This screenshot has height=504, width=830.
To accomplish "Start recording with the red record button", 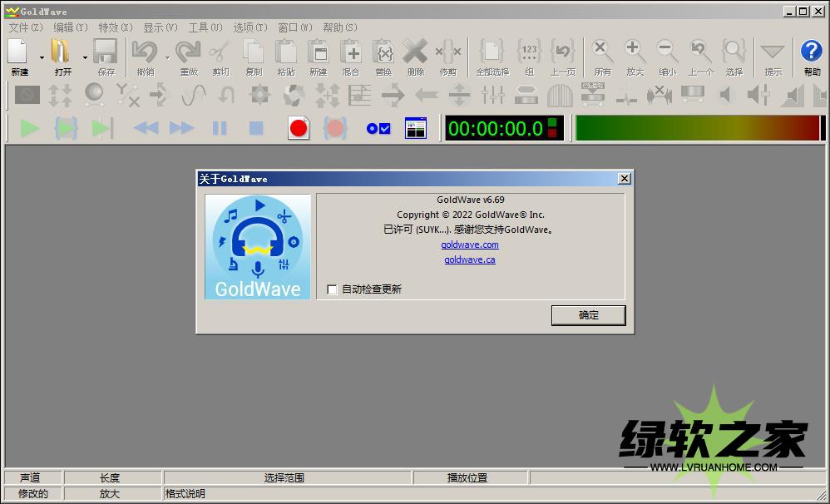I will click(299, 128).
